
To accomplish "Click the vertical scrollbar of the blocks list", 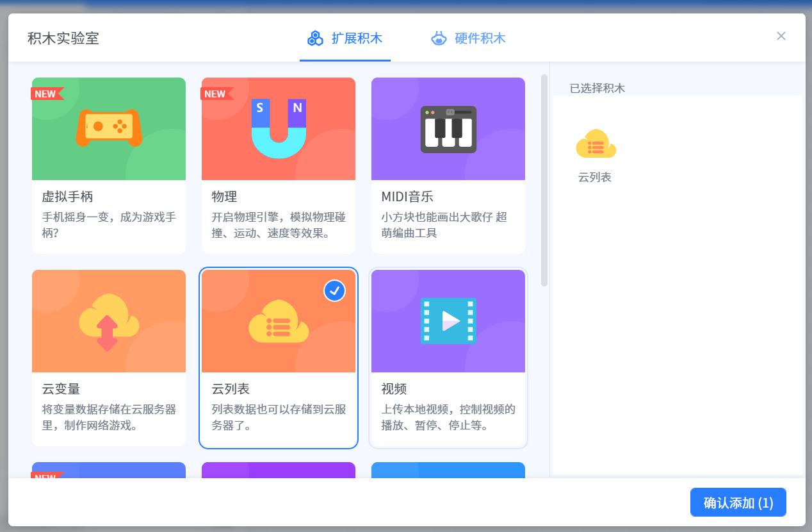I will [x=544, y=180].
